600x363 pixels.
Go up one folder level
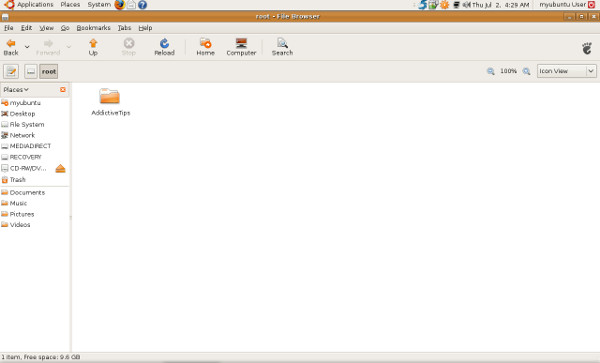click(x=93, y=47)
